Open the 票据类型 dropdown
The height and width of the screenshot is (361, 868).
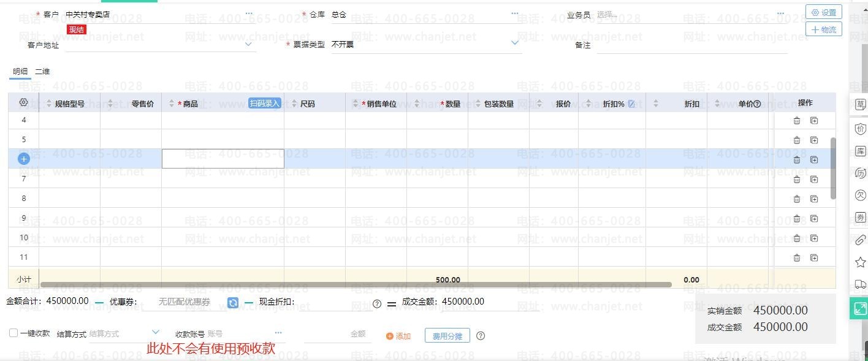pyautogui.click(x=514, y=43)
